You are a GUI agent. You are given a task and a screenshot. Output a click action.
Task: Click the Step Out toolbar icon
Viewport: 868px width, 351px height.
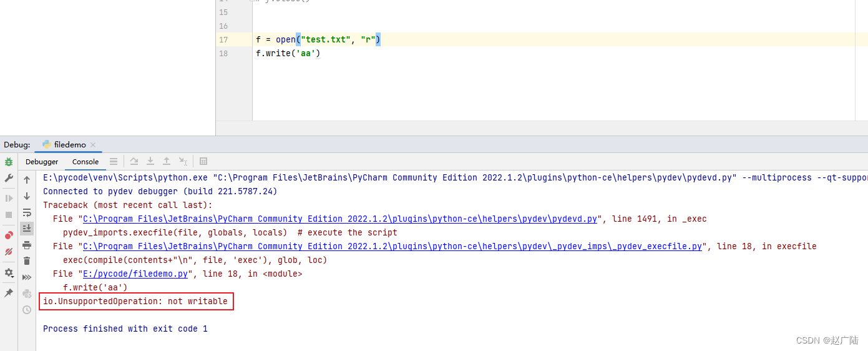[x=167, y=161]
